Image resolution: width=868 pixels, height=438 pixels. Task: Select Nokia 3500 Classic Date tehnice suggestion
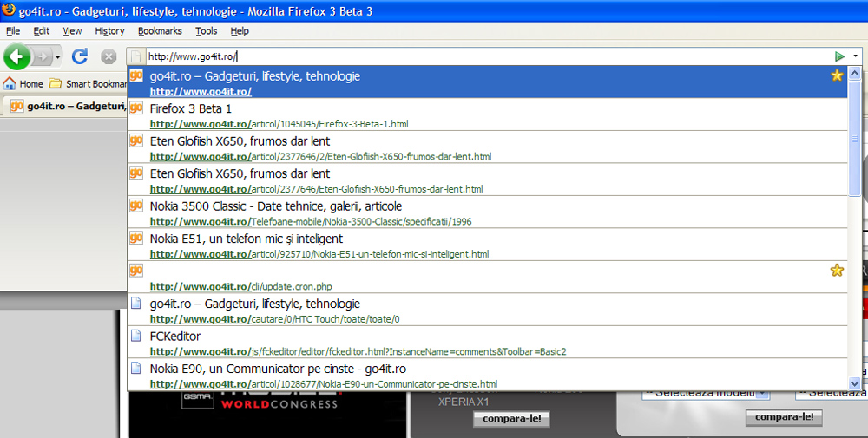[x=487, y=212]
